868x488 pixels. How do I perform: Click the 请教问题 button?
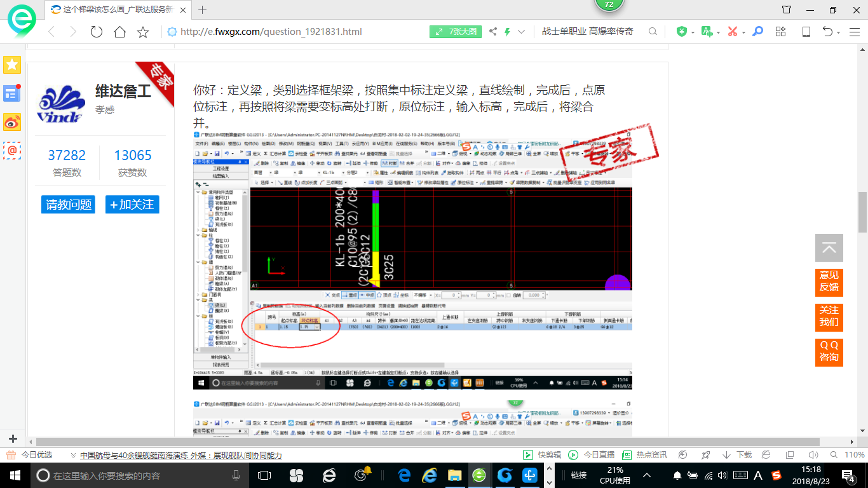(69, 205)
